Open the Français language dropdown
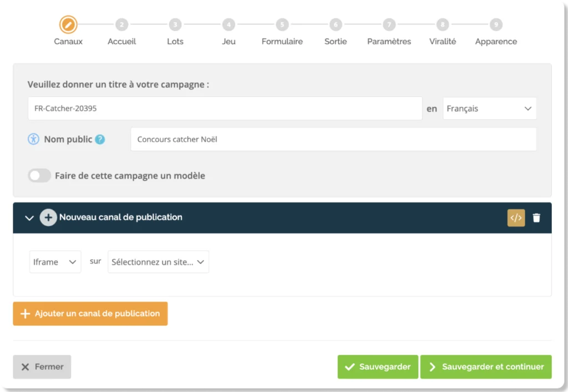This screenshot has width=568, height=392. 489,109
